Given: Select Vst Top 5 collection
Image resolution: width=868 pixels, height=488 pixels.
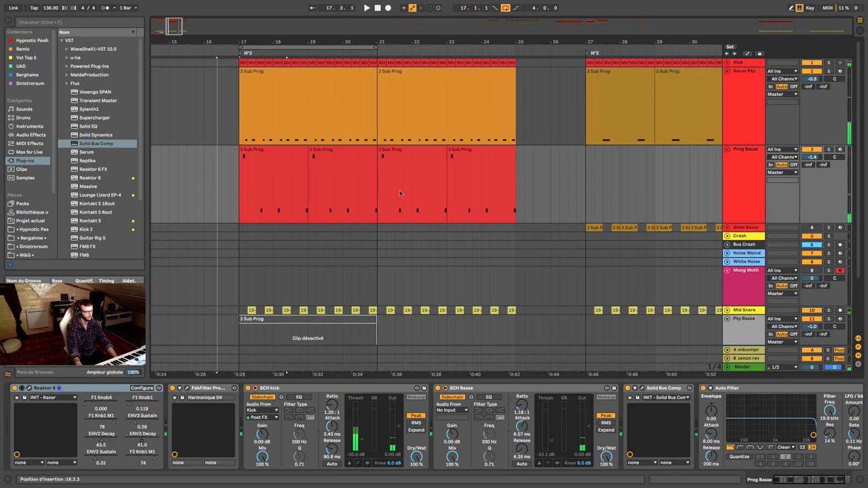Looking at the screenshot, I should pos(26,58).
